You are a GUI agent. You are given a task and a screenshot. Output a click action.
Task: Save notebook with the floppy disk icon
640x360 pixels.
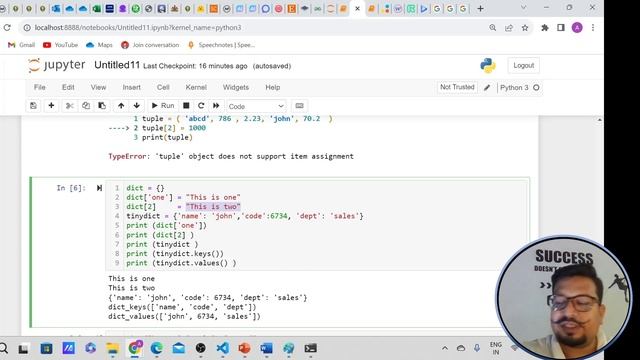point(33,106)
